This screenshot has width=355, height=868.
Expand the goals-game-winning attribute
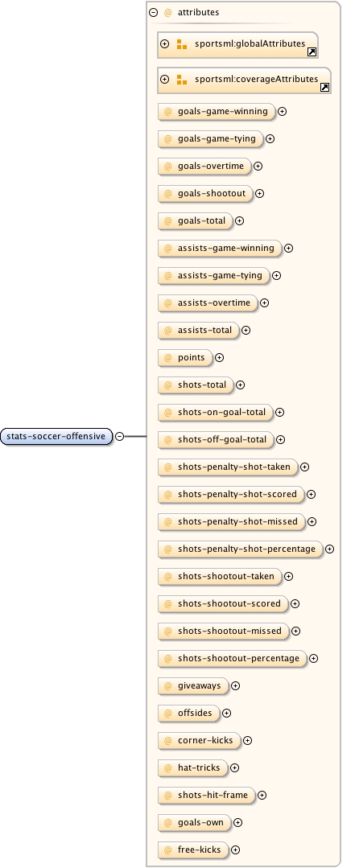click(283, 111)
